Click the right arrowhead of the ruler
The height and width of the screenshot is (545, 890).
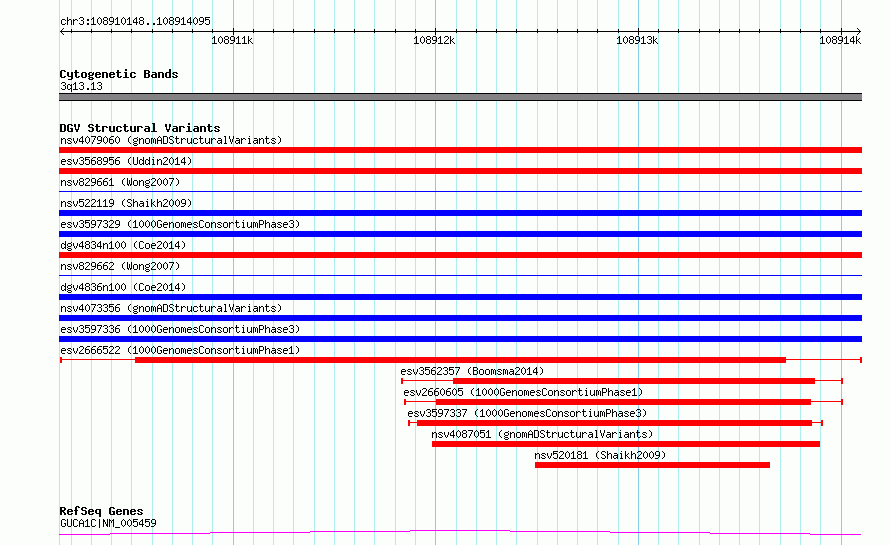(x=858, y=31)
